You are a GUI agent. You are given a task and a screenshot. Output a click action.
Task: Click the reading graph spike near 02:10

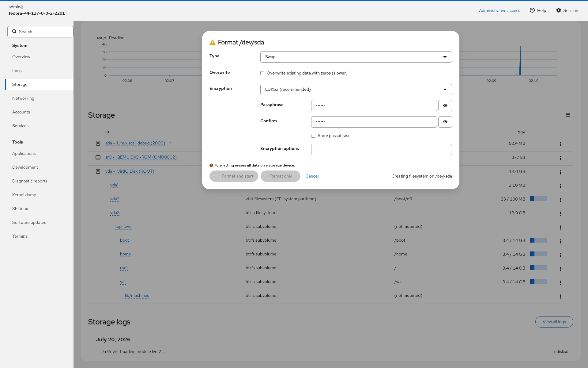(x=520, y=61)
